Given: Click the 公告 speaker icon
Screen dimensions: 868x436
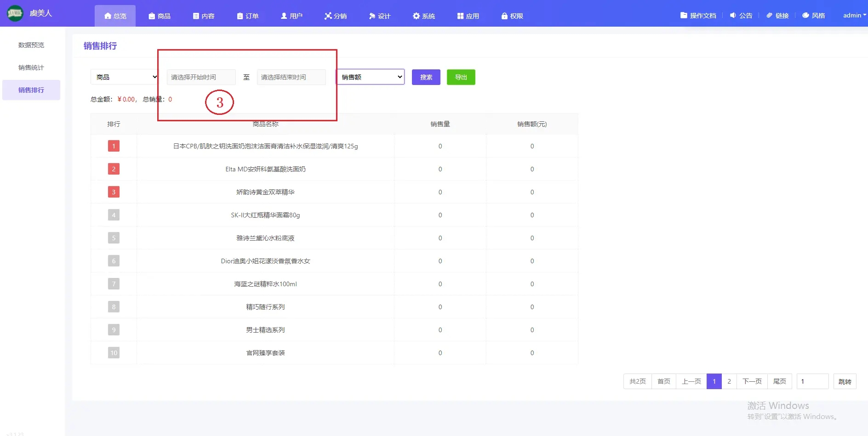Looking at the screenshot, I should (733, 16).
